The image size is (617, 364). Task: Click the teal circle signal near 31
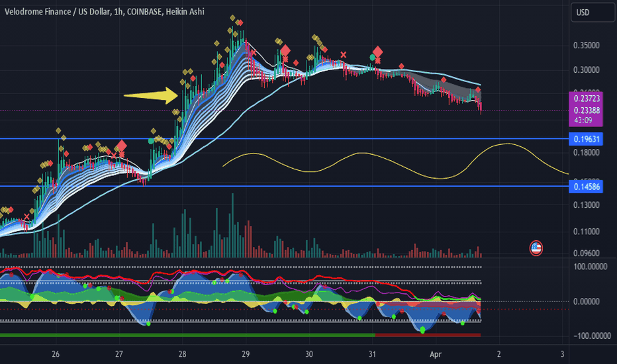372,58
